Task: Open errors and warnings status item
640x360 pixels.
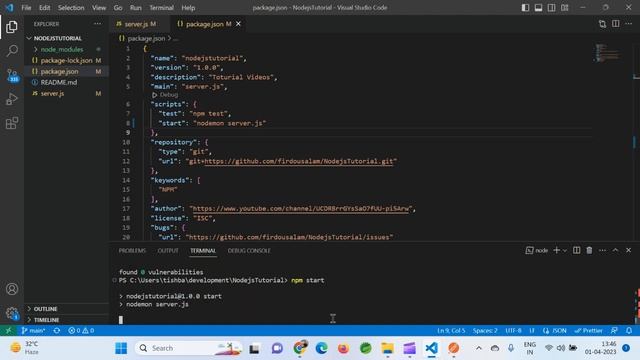Action: click(81, 330)
